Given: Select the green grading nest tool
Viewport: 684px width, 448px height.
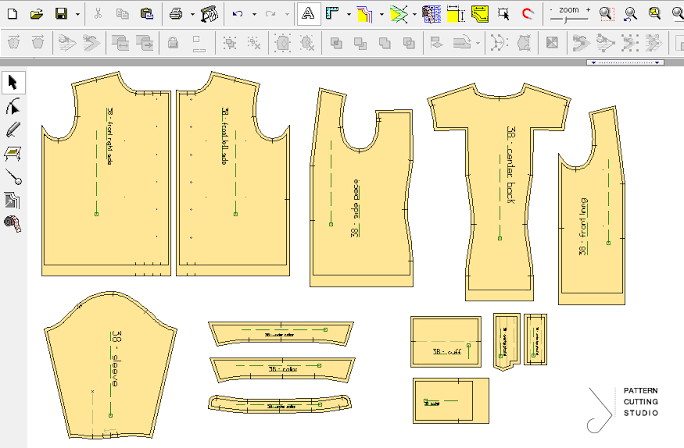Looking at the screenshot, I should click(399, 14).
